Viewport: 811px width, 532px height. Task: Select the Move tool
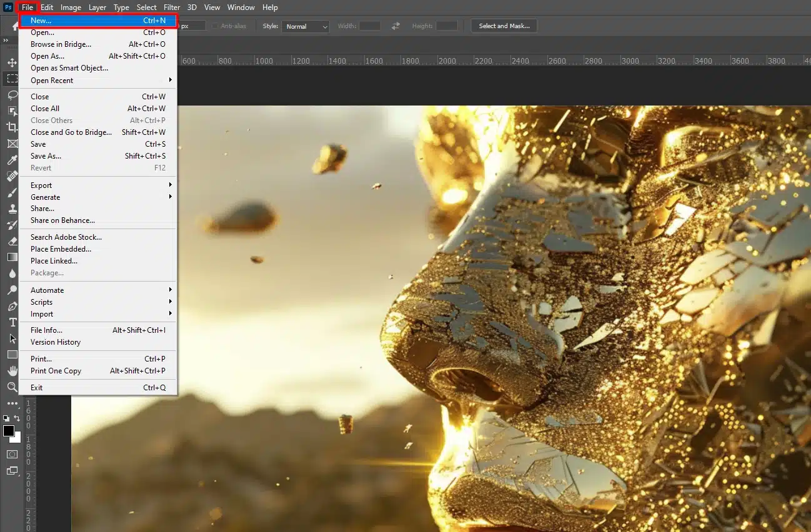(x=12, y=63)
